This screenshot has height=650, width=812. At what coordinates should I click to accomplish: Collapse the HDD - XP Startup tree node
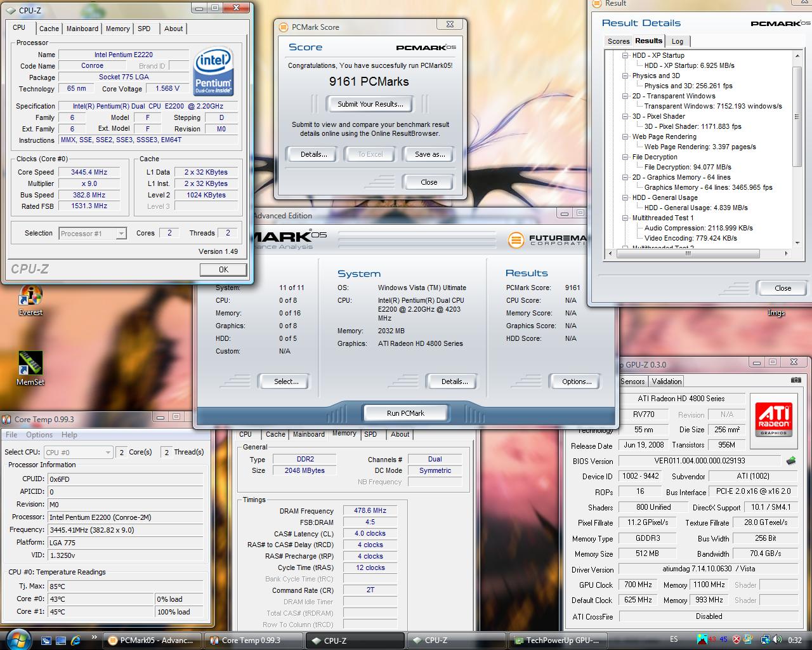(625, 55)
